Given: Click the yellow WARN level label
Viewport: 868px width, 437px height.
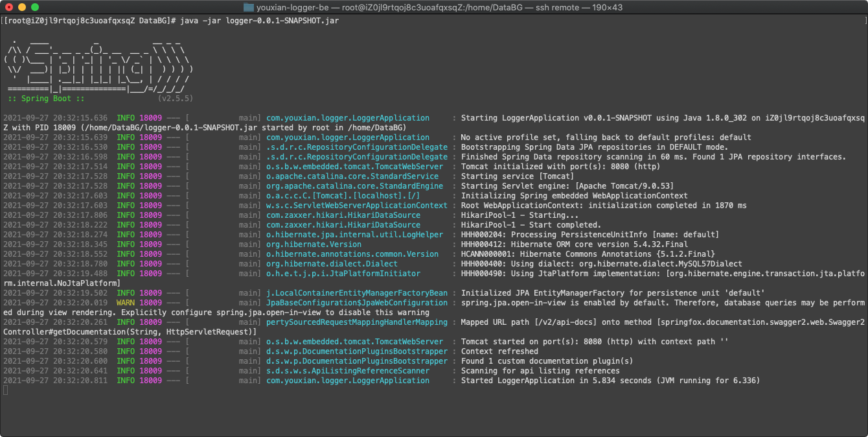Looking at the screenshot, I should tap(126, 303).
